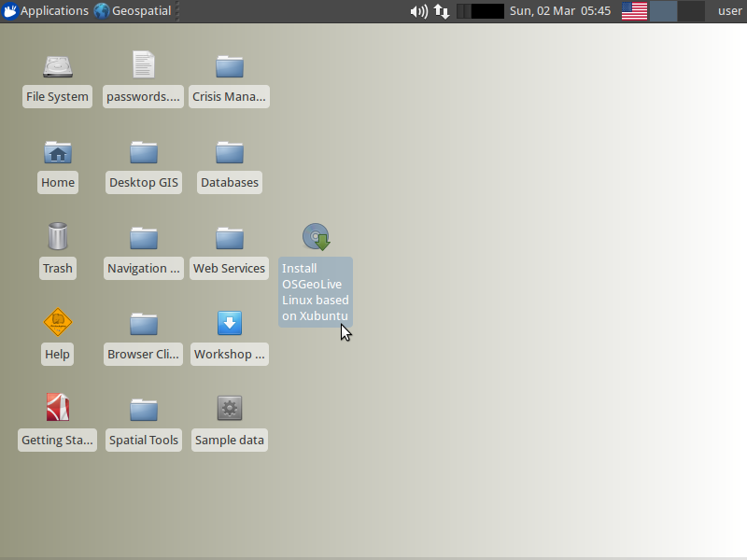Click the 'File System' label

[x=57, y=97]
